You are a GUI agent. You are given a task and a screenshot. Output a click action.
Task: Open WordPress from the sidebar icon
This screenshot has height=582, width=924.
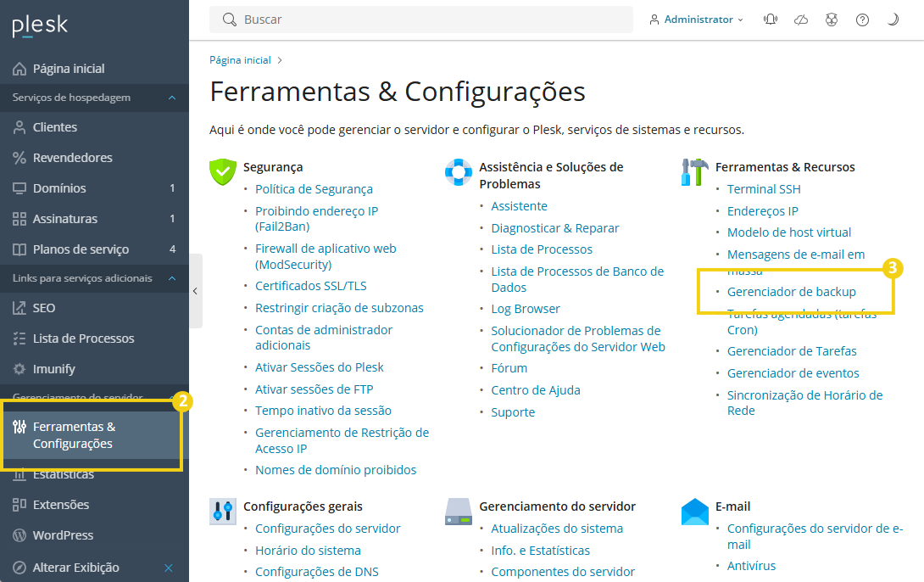point(19,536)
